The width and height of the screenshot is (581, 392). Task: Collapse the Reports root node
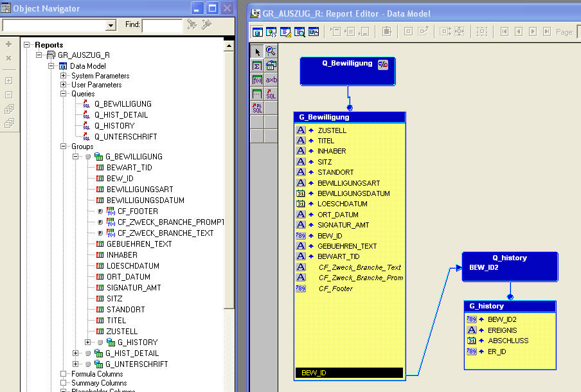tap(27, 45)
